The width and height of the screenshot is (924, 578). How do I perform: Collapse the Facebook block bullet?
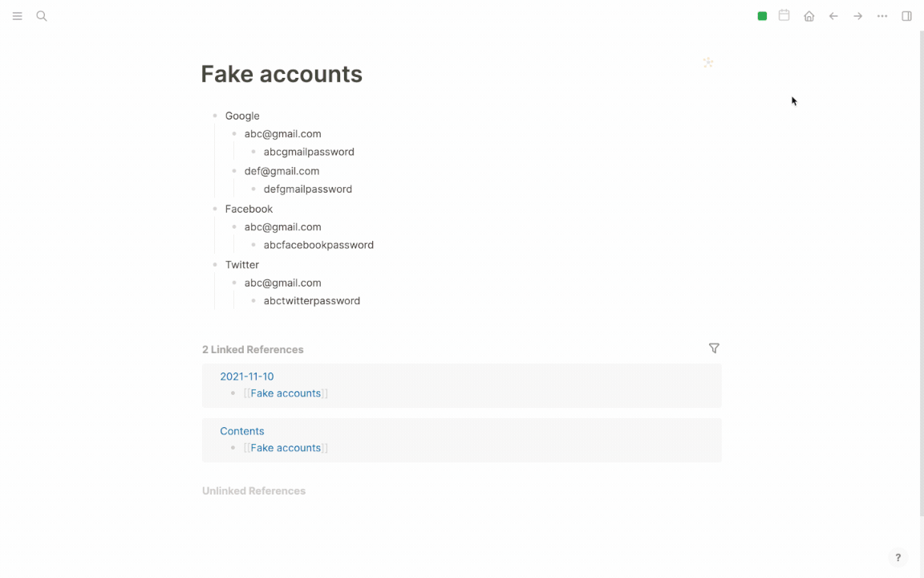point(215,209)
